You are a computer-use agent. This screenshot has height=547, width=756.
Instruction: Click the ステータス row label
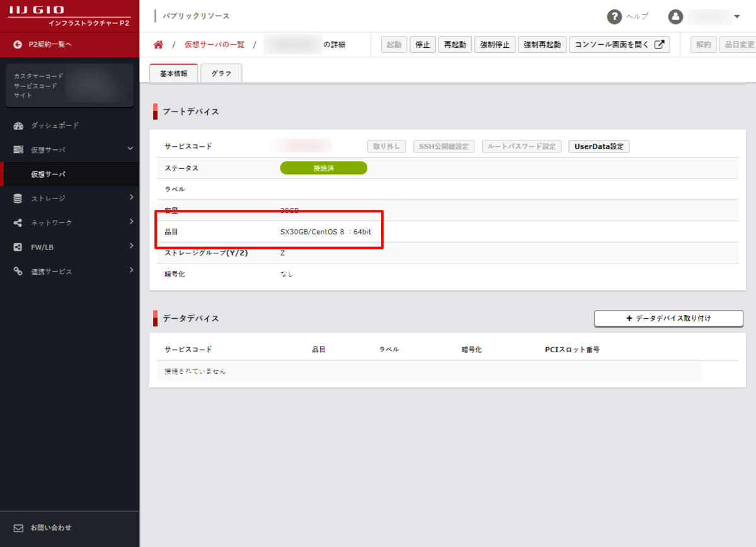[x=181, y=168]
